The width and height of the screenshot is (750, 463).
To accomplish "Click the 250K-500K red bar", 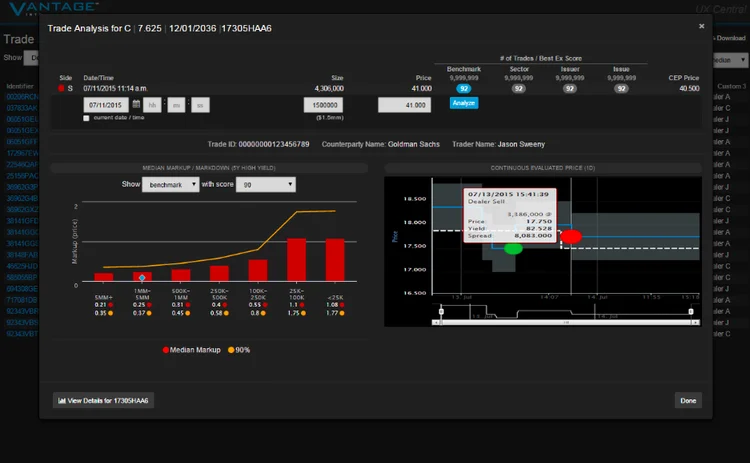I will [219, 274].
